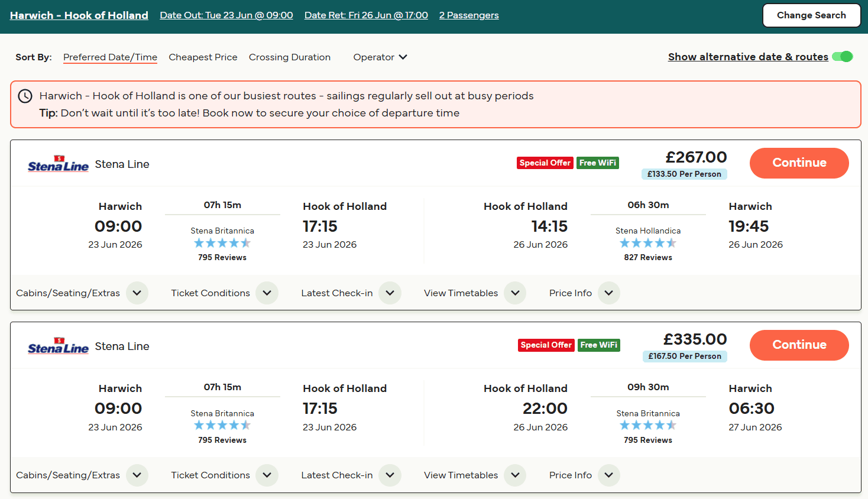
Task: Expand Ticket Conditions in second result
Action: 267,475
